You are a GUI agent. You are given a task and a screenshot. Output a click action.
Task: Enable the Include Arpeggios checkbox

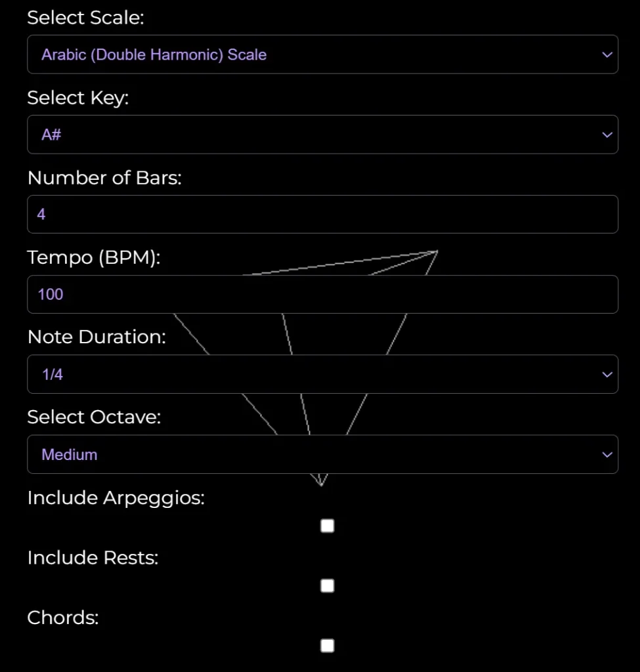click(x=326, y=525)
